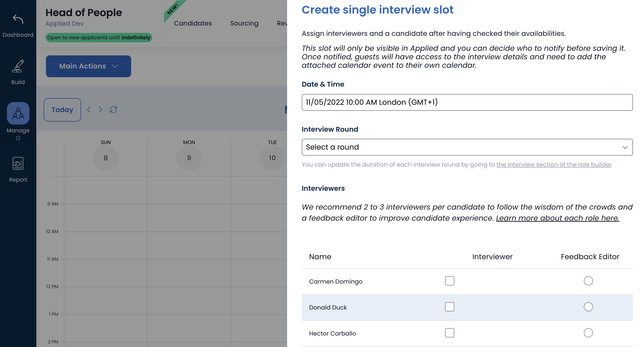
Task: Go to next week arrow
Action: [100, 110]
